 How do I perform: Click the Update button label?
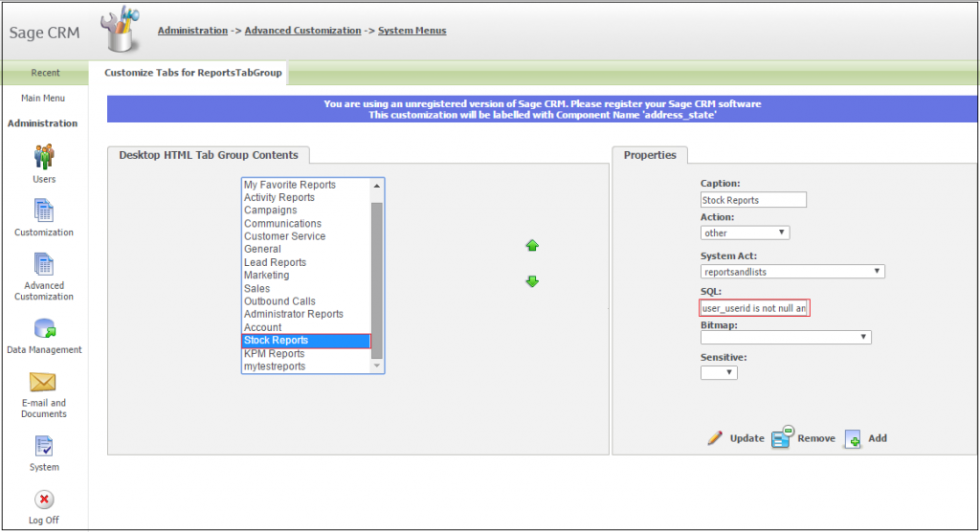[x=746, y=438]
